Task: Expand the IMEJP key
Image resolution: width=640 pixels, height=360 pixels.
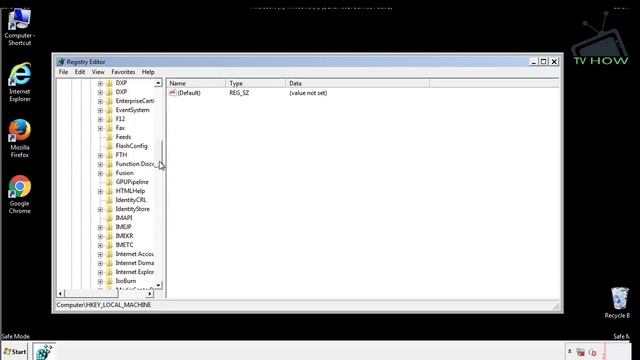Action: pyautogui.click(x=100, y=227)
